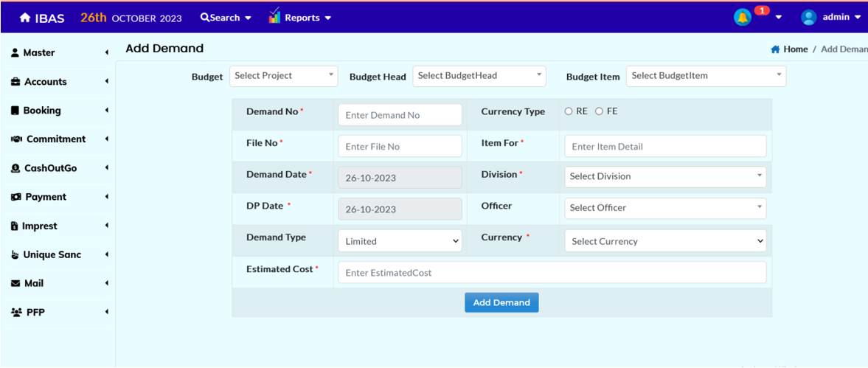Click the Estimated Cost input field

[551, 273]
